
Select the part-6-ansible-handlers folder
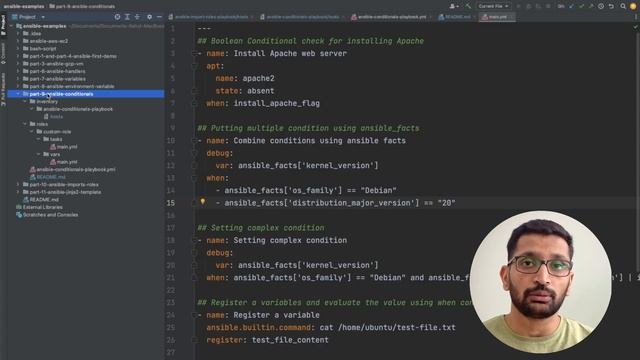point(57,71)
